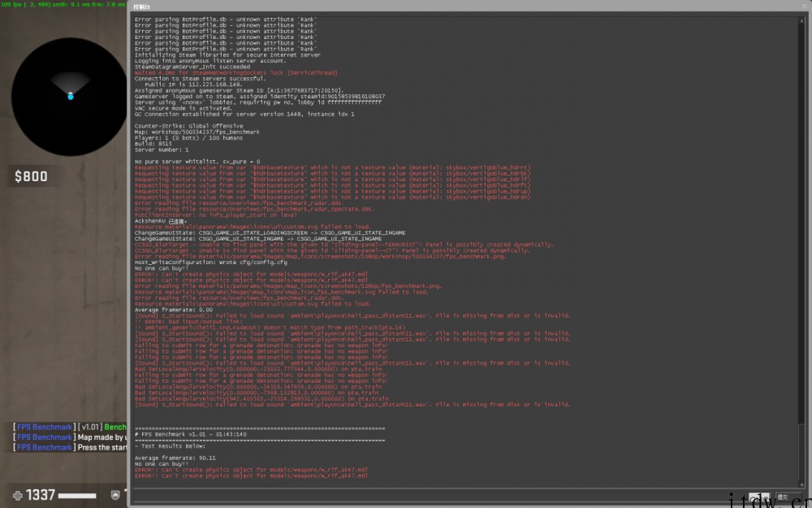
Task: Click the 'Press the start' chat line
Action: point(70,447)
